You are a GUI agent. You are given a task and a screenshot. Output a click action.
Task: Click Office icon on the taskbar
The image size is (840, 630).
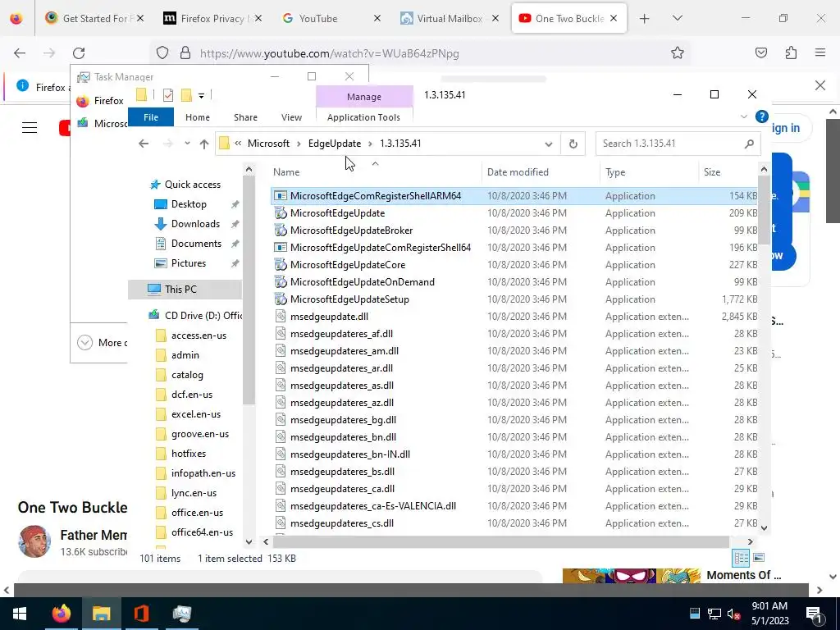pyautogui.click(x=141, y=614)
